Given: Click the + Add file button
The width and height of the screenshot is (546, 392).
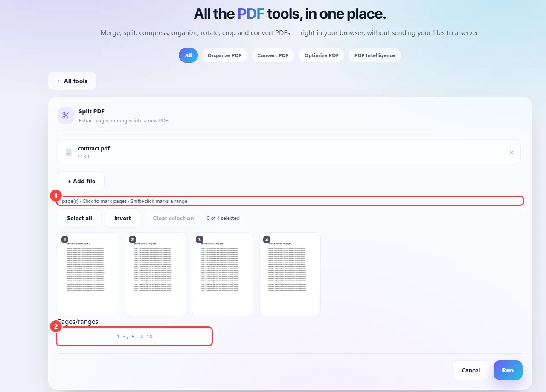Looking at the screenshot, I should click(x=81, y=181).
